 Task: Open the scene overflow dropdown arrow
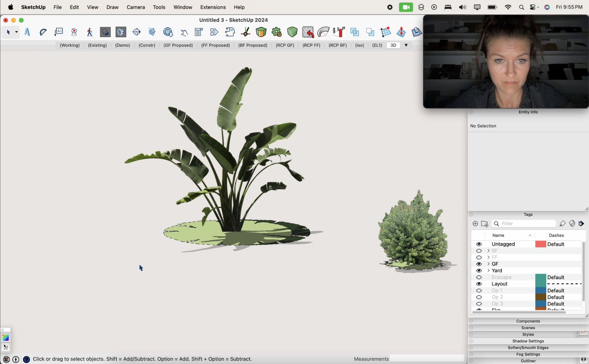coord(406,45)
